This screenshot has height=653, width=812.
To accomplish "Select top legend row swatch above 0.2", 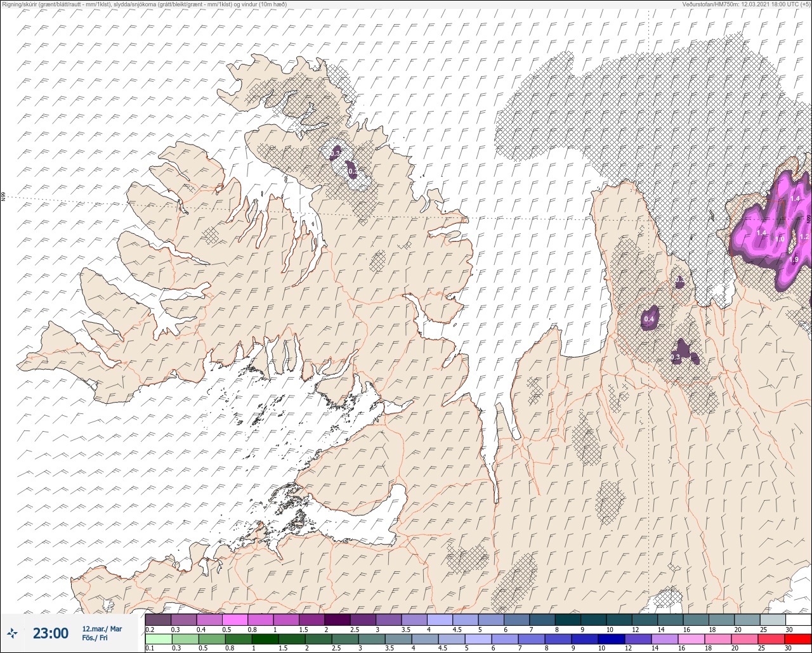I will (x=158, y=619).
